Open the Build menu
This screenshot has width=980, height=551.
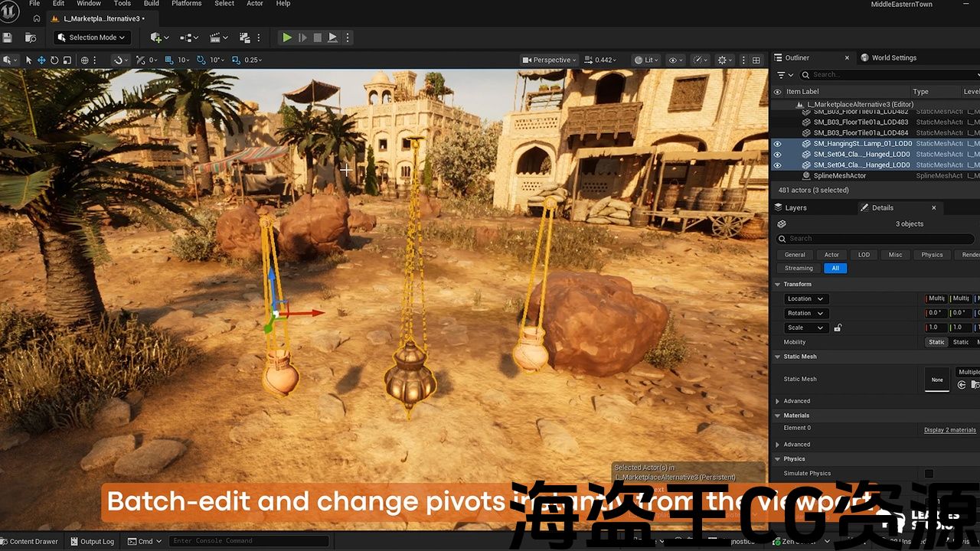pyautogui.click(x=152, y=4)
